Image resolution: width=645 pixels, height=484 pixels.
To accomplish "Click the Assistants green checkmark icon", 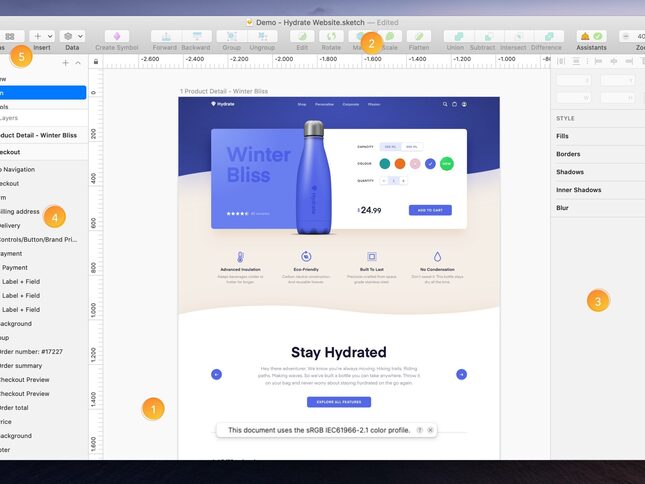I will (598, 37).
